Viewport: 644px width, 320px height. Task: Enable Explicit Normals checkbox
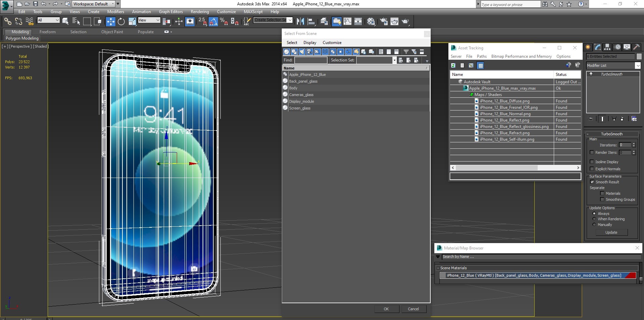click(x=592, y=169)
